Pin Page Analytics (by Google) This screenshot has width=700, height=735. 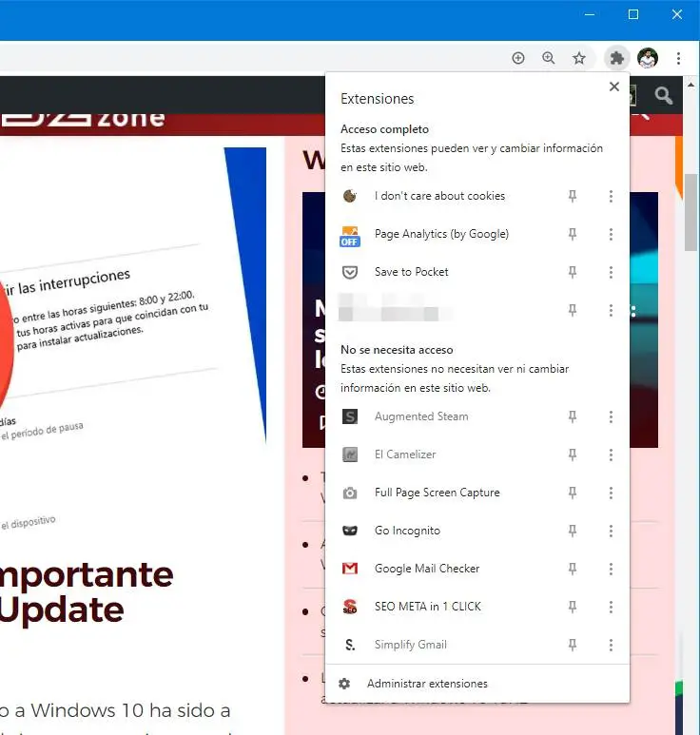tap(572, 234)
